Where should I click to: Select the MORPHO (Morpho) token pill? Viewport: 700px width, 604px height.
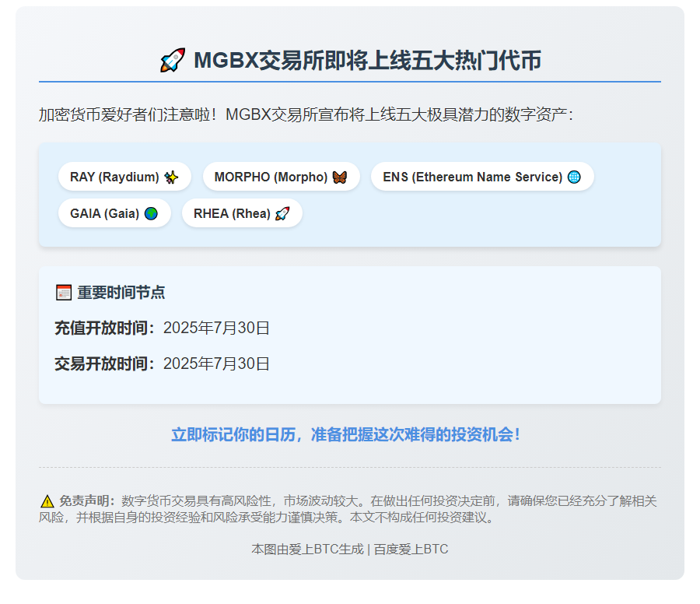(x=282, y=177)
